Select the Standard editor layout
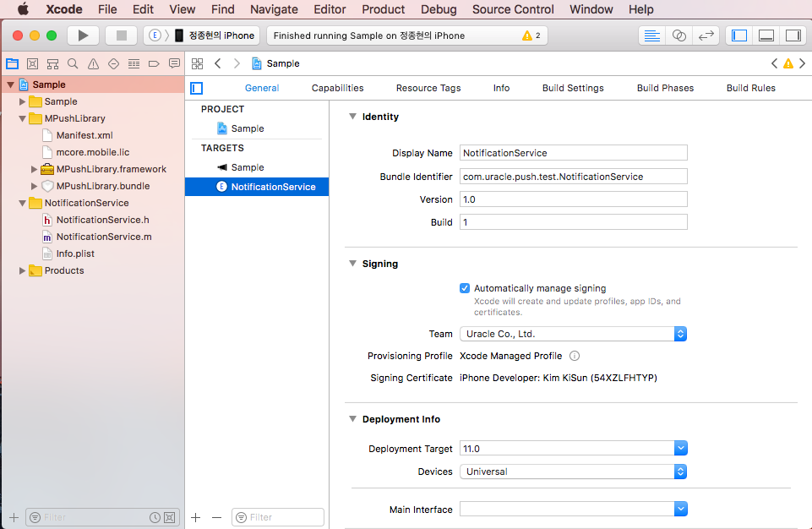The height and width of the screenshot is (529, 812). (652, 35)
